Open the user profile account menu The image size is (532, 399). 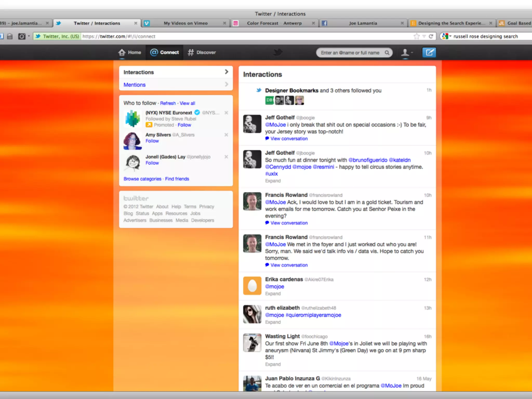tap(407, 53)
